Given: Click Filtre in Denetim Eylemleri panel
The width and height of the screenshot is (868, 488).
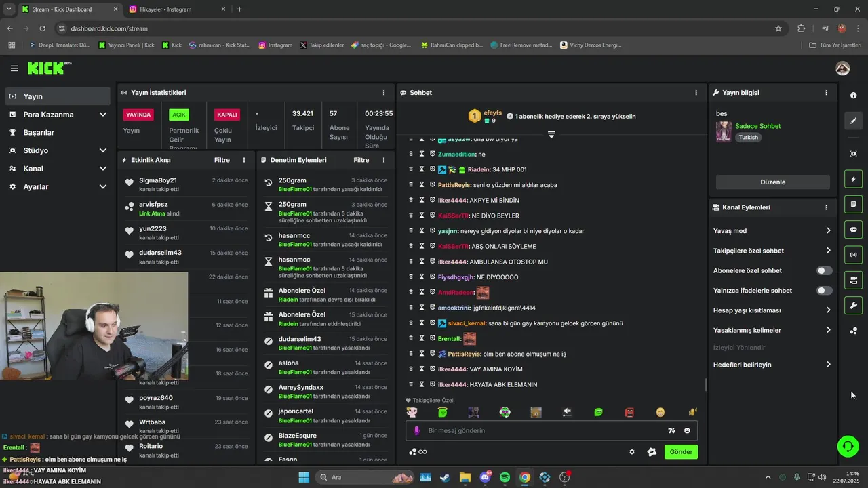Looking at the screenshot, I should coord(361,160).
